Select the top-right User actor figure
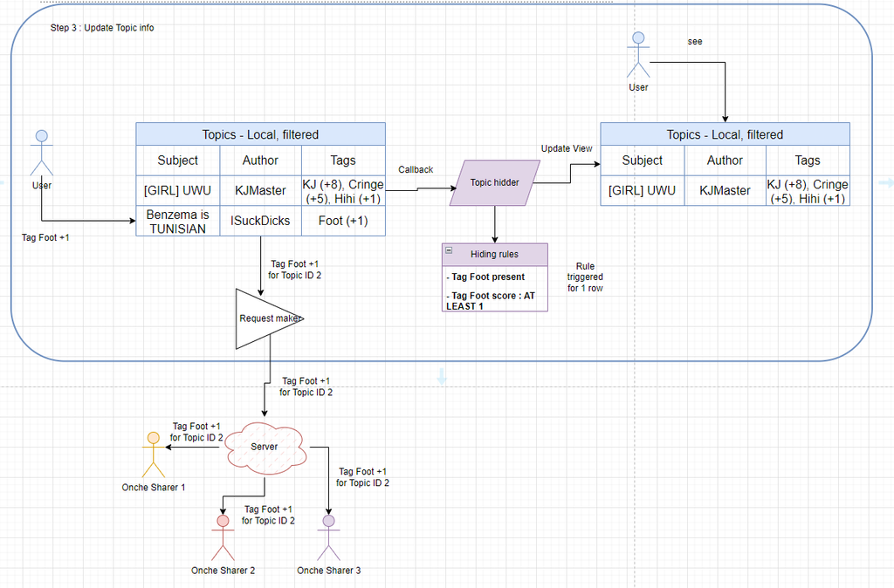The image size is (894, 588). (638, 55)
